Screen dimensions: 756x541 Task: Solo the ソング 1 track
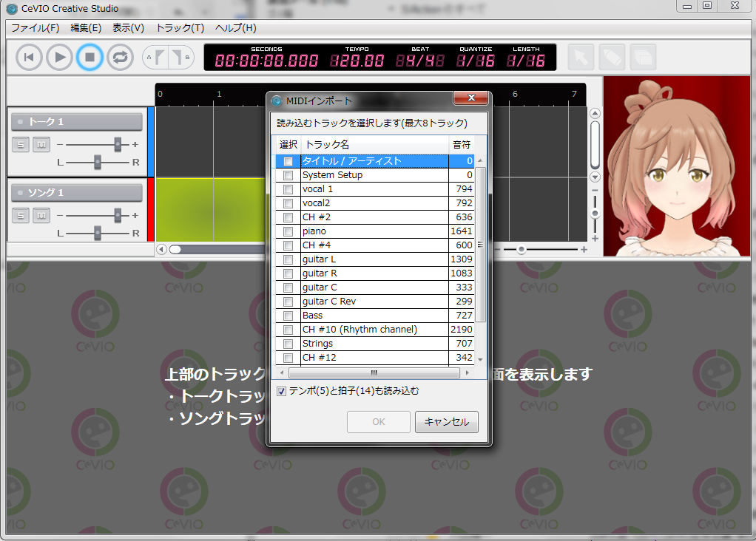click(x=20, y=215)
